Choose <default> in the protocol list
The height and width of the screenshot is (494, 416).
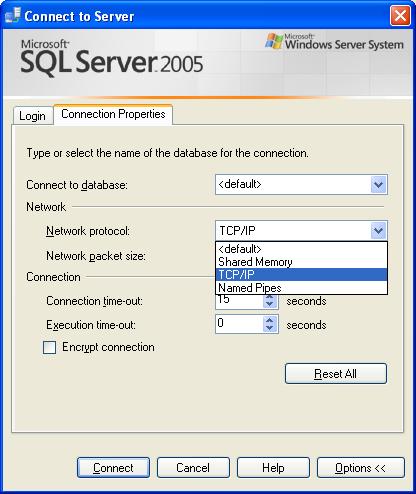(301, 249)
